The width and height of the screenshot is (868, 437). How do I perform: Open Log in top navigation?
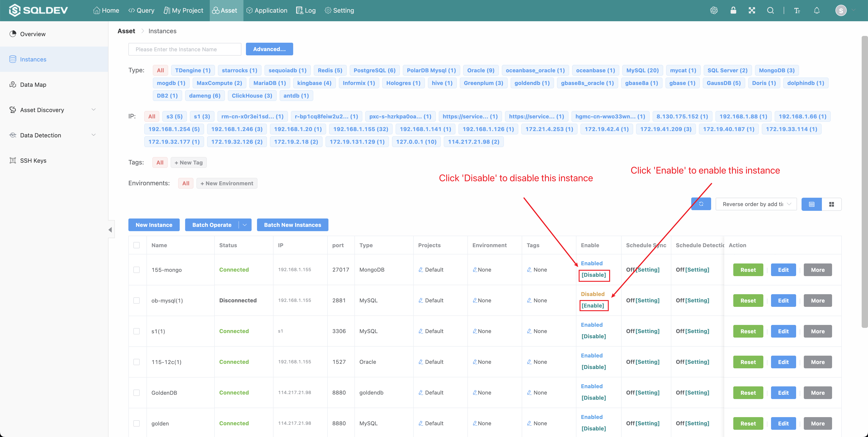click(x=306, y=10)
